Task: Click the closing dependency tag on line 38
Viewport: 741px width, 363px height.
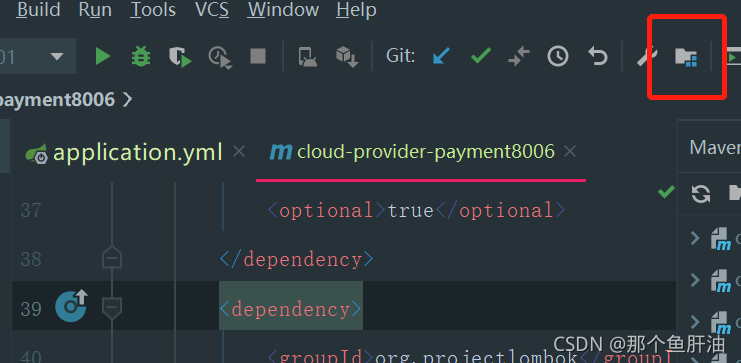Action: click(x=296, y=259)
